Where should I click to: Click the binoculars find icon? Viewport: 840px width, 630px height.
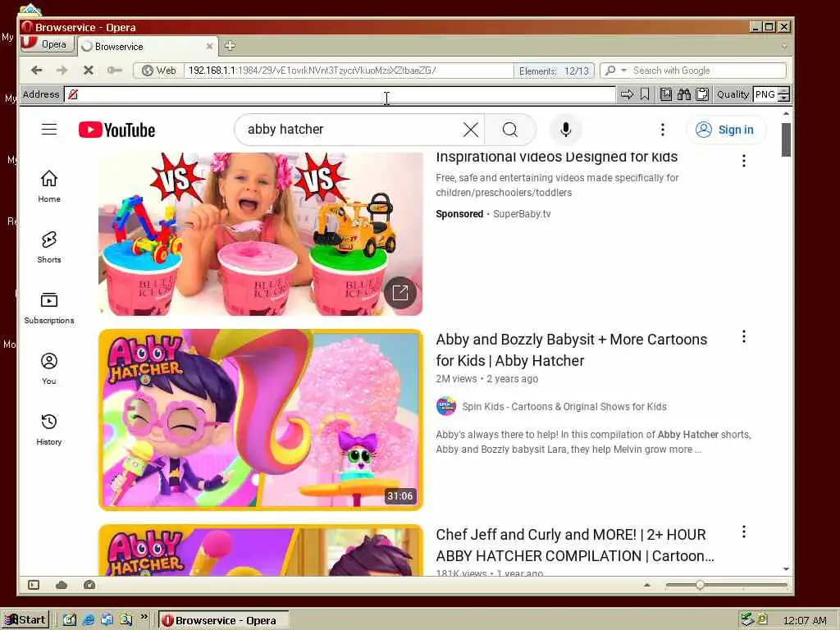684,94
